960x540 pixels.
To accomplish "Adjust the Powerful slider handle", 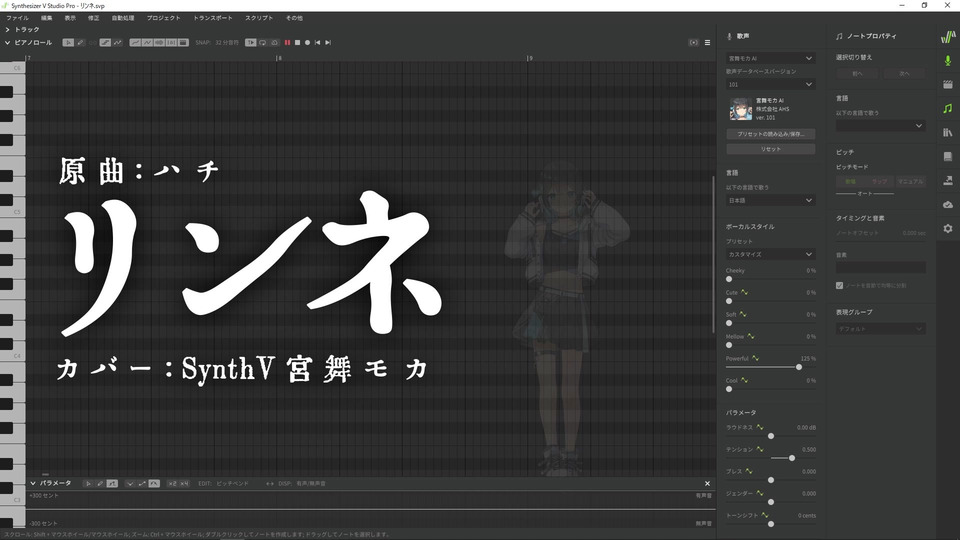I will (x=799, y=367).
